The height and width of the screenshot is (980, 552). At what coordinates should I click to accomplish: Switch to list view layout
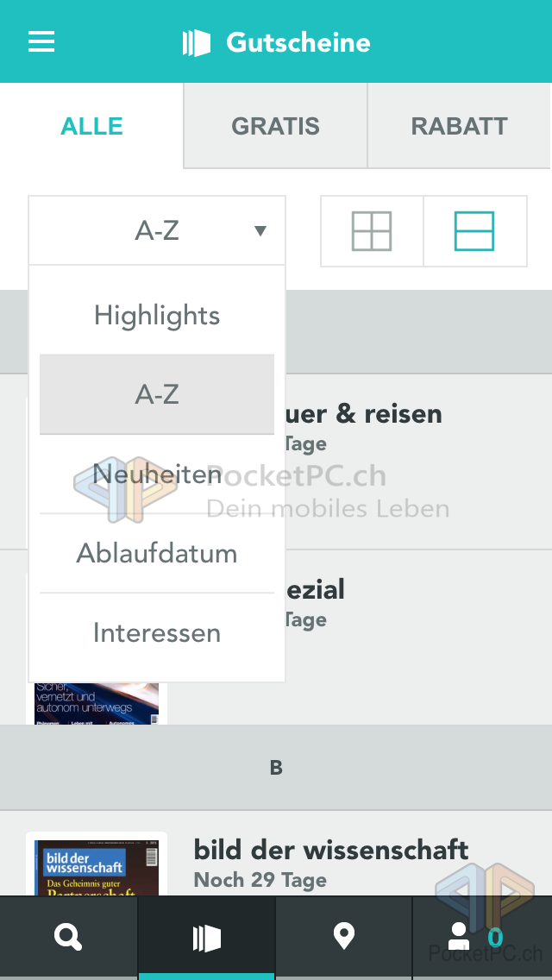click(474, 231)
